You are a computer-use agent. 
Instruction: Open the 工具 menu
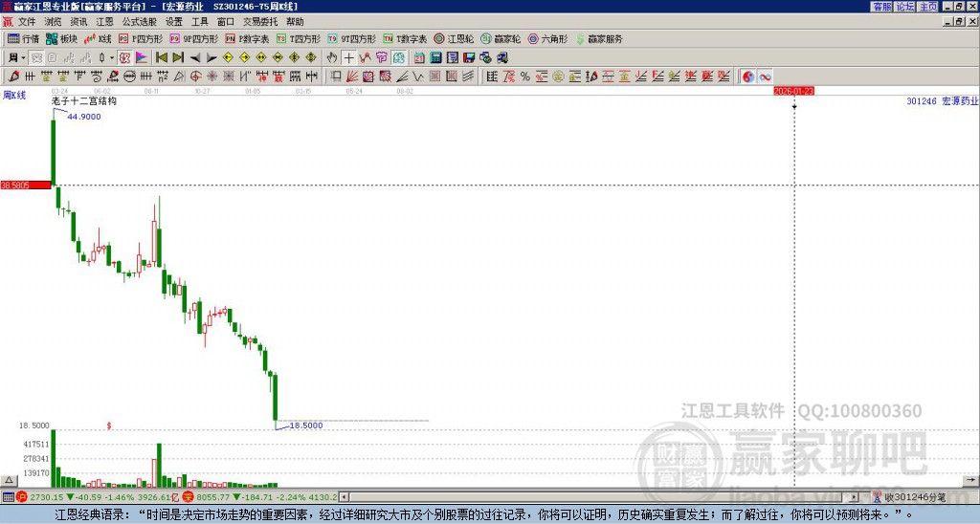click(x=200, y=22)
